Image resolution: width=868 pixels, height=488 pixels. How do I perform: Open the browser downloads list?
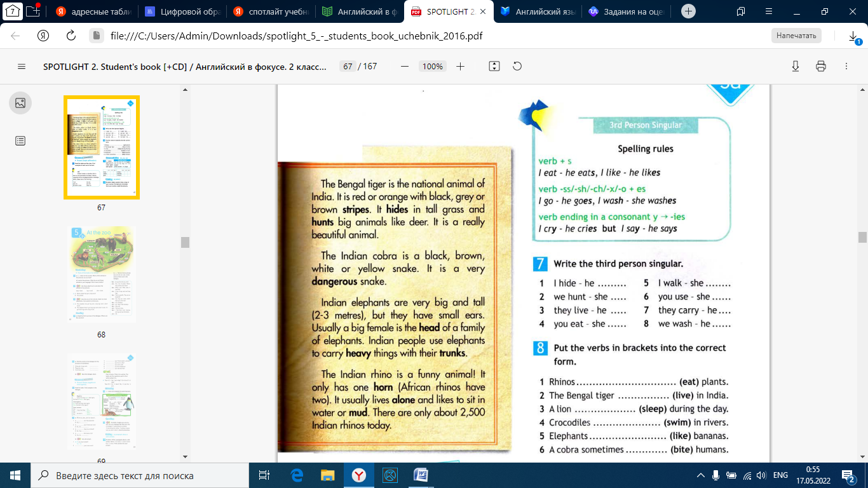coord(854,37)
